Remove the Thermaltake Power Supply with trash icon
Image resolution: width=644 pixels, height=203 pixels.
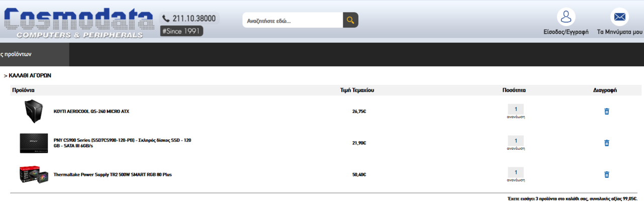[x=606, y=175]
